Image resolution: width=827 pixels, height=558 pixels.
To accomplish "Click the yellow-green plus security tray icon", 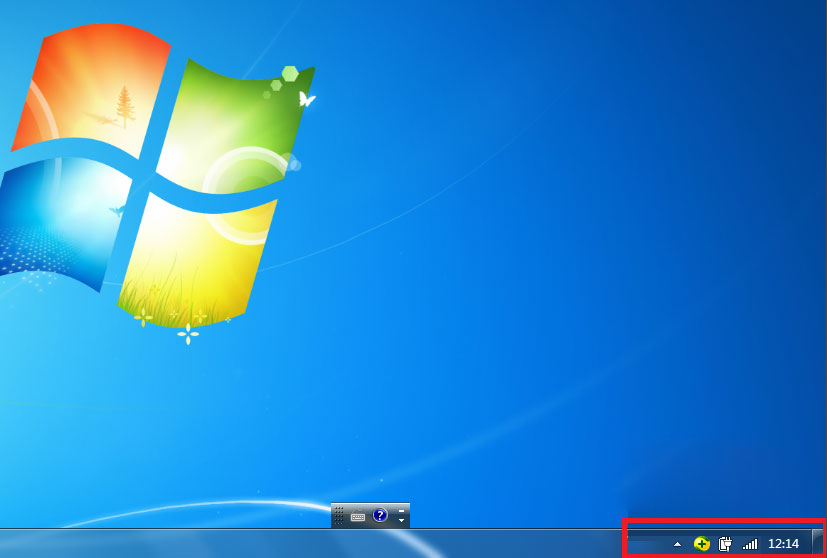I will [x=702, y=544].
